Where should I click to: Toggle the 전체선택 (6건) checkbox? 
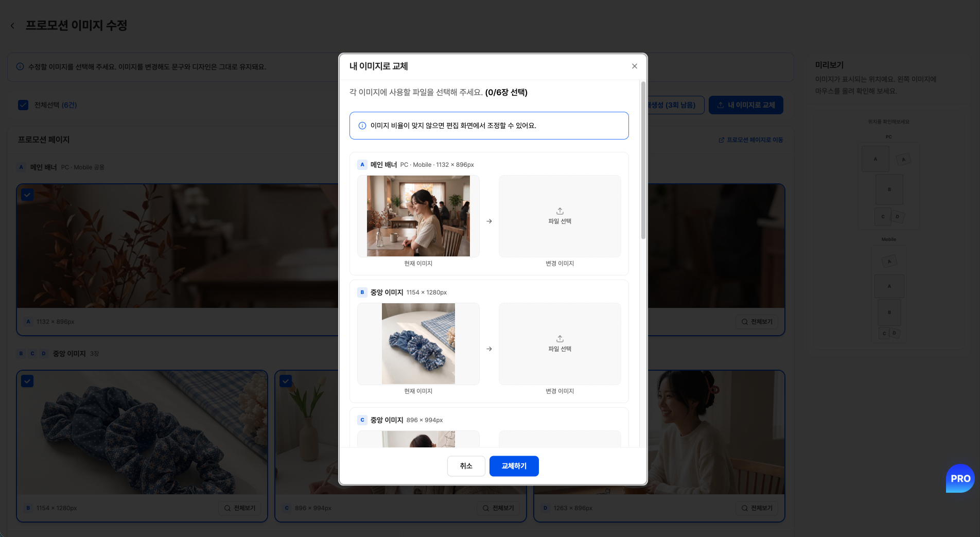23,105
